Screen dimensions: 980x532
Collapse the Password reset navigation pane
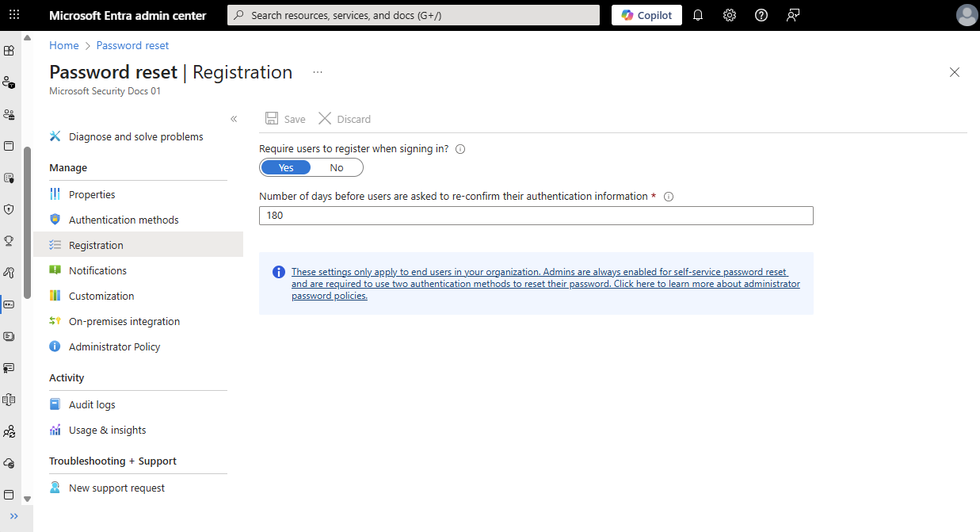[234, 117]
